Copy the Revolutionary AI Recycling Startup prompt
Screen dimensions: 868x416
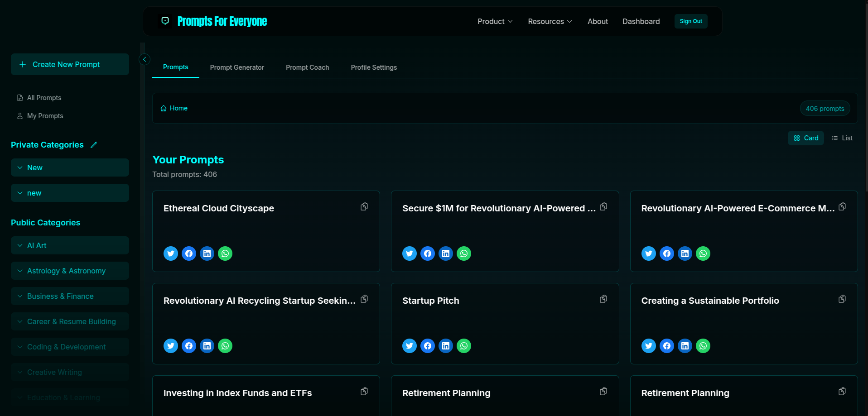click(x=364, y=299)
